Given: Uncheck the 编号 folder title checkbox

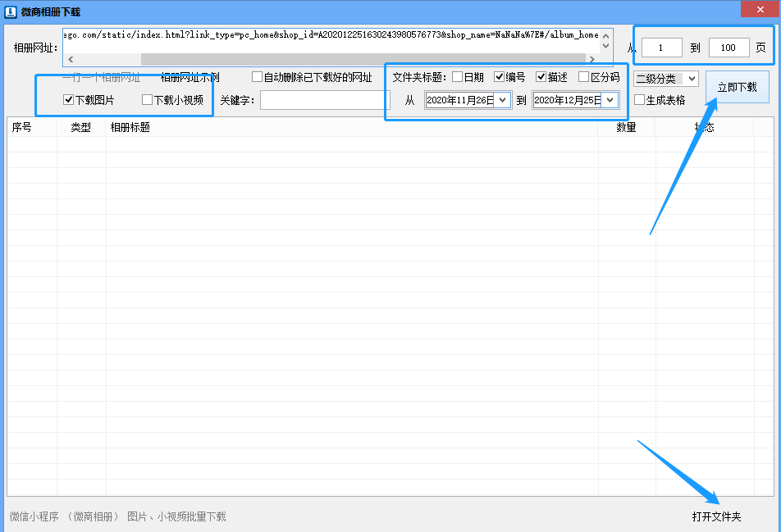Looking at the screenshot, I should [x=499, y=77].
